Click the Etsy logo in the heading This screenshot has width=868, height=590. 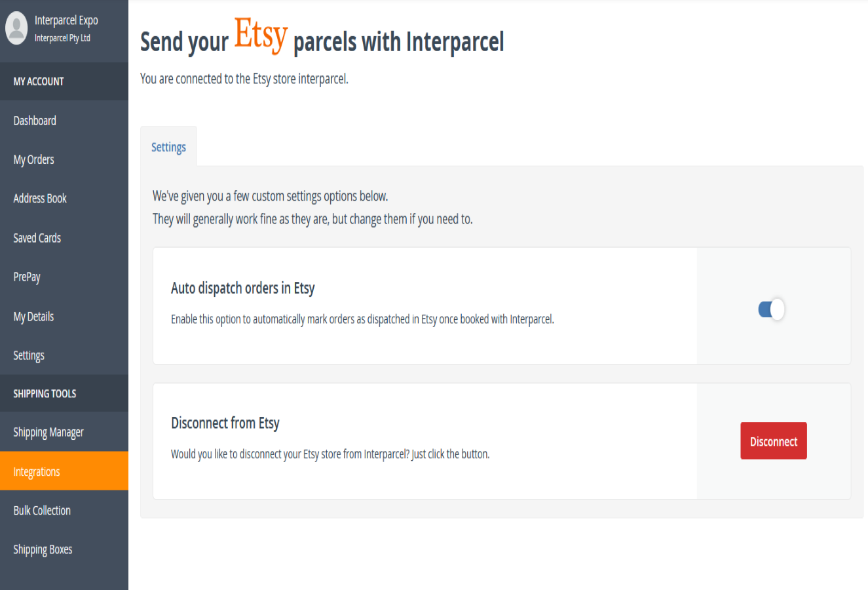pyautogui.click(x=260, y=37)
